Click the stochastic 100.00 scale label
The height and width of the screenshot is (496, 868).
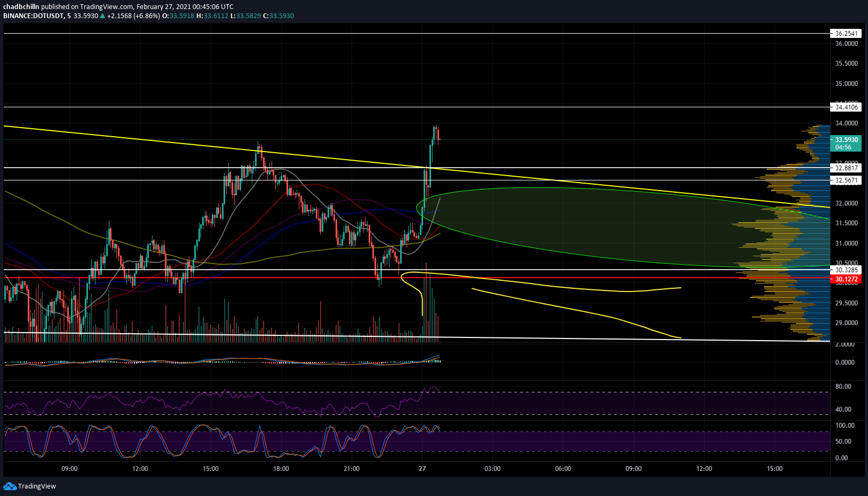tap(845, 426)
